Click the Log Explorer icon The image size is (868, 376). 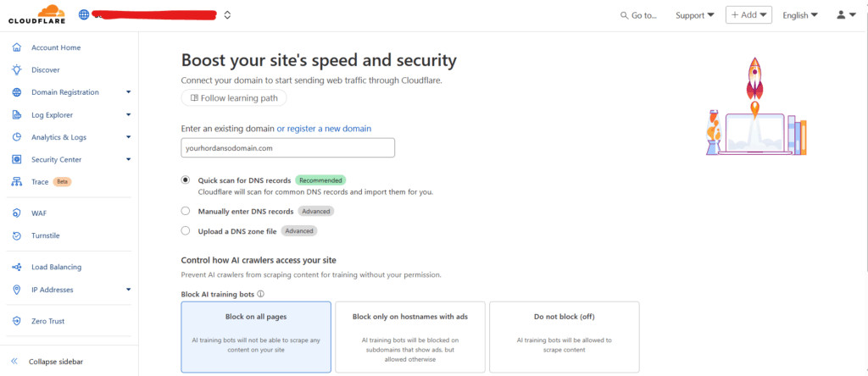click(x=17, y=115)
